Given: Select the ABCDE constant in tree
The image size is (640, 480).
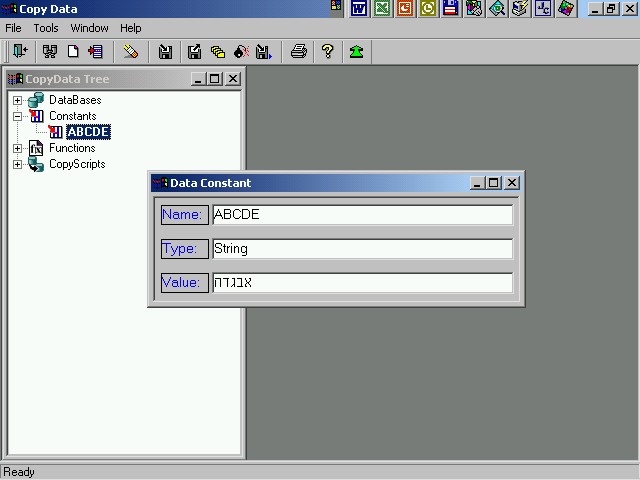Looking at the screenshot, I should tap(88, 132).
